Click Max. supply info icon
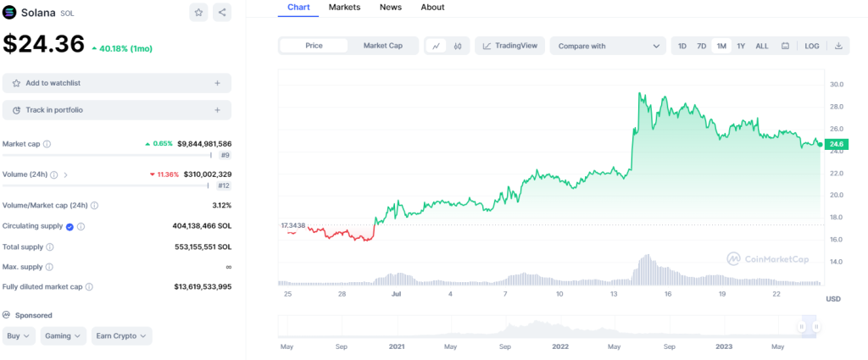868x360 pixels. (x=49, y=267)
